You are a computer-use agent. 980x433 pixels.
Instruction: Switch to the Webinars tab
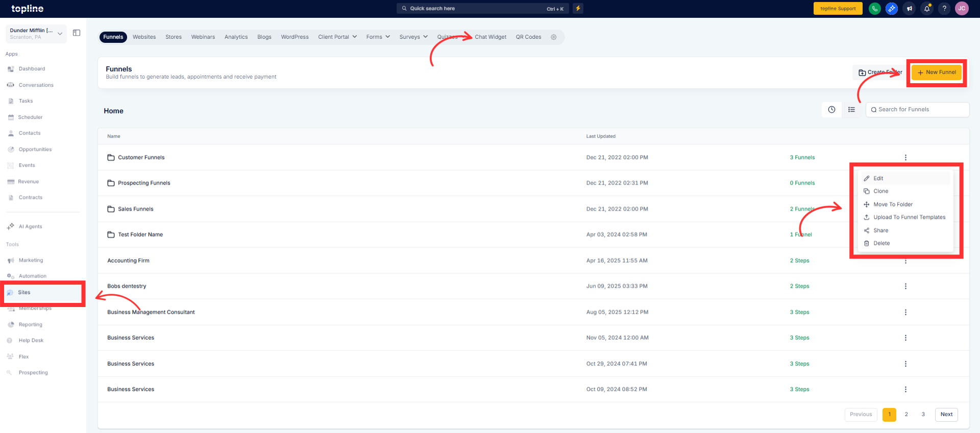pos(203,37)
